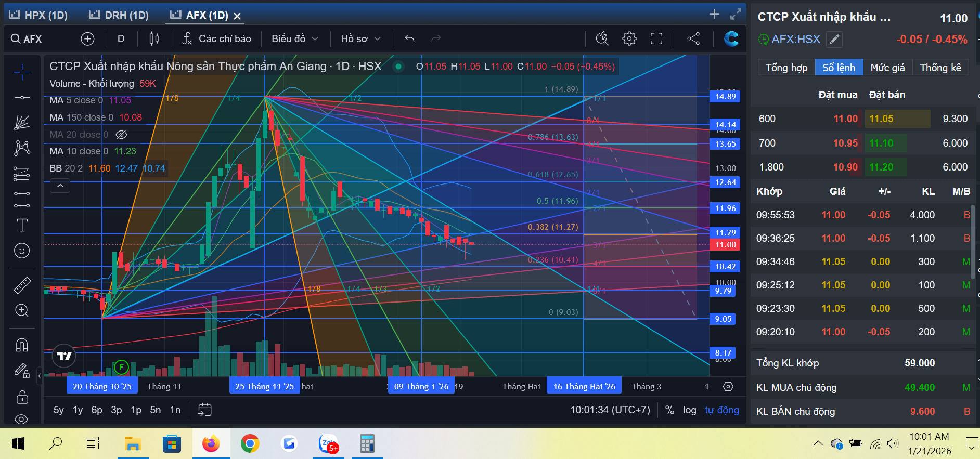Open the candlestick chart style selector
This screenshot has width=980, height=459.
point(154,38)
